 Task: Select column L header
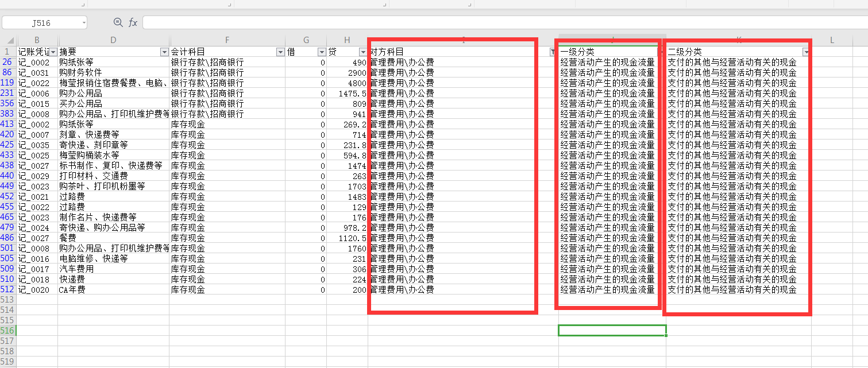coord(831,40)
